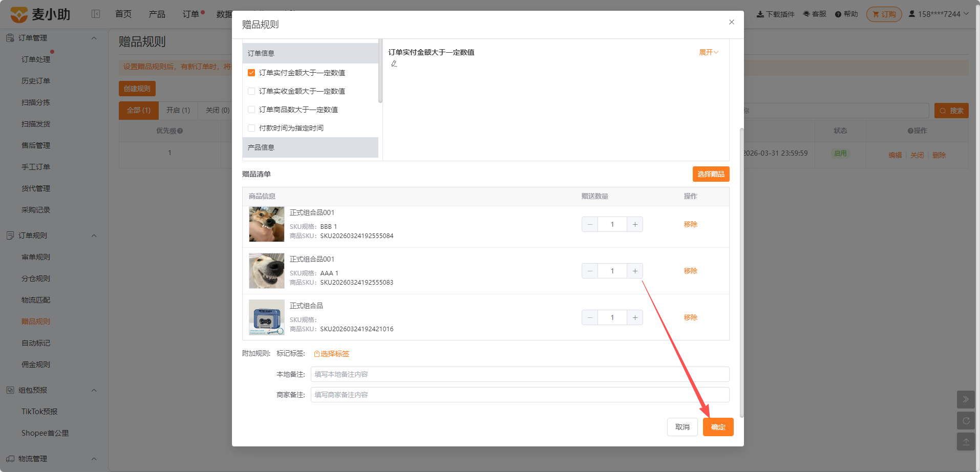Open 审单规则 in sidebar
Screen dimensions: 980x472
[36, 257]
